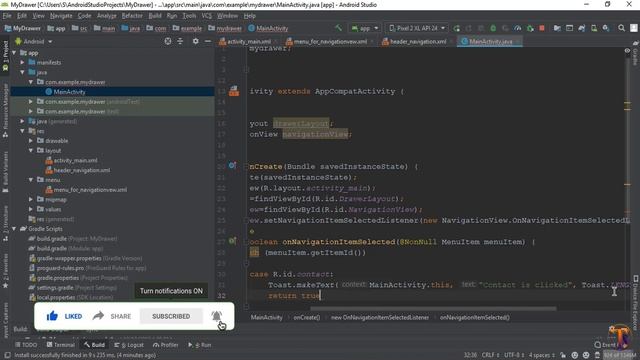The width and height of the screenshot is (640, 360).
Task: Collapse all in Project panel header
Action: click(x=180, y=41)
